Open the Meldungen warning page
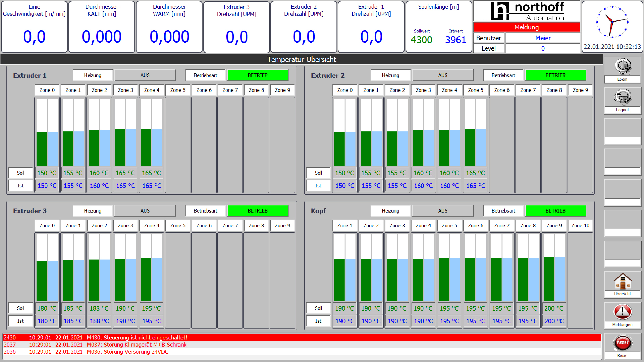This screenshot has width=644, height=362. [x=622, y=312]
